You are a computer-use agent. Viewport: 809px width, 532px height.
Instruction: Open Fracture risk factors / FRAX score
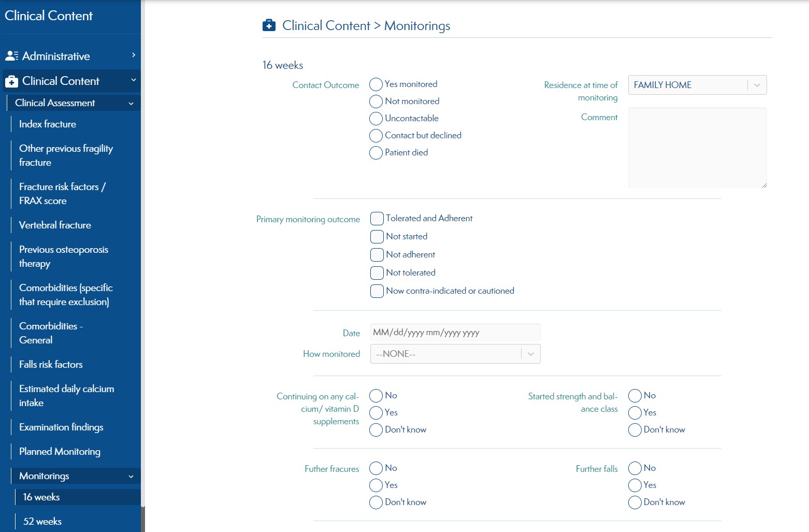(x=76, y=194)
